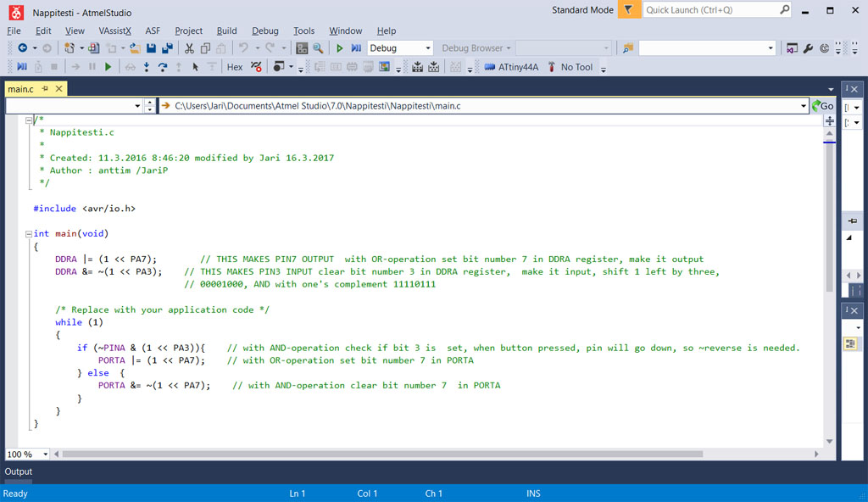Open the Project menu
868x502 pixels.
[x=189, y=31]
